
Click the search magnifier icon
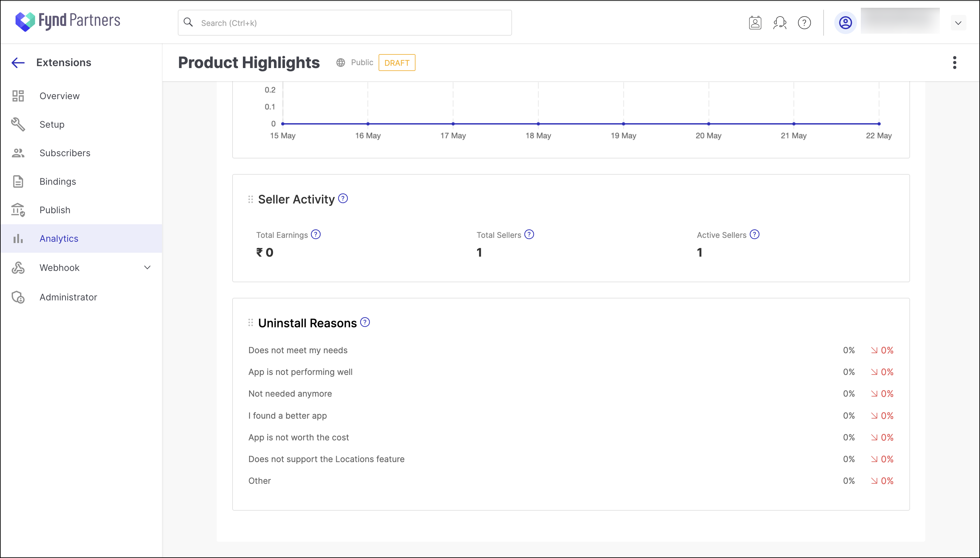click(x=188, y=22)
